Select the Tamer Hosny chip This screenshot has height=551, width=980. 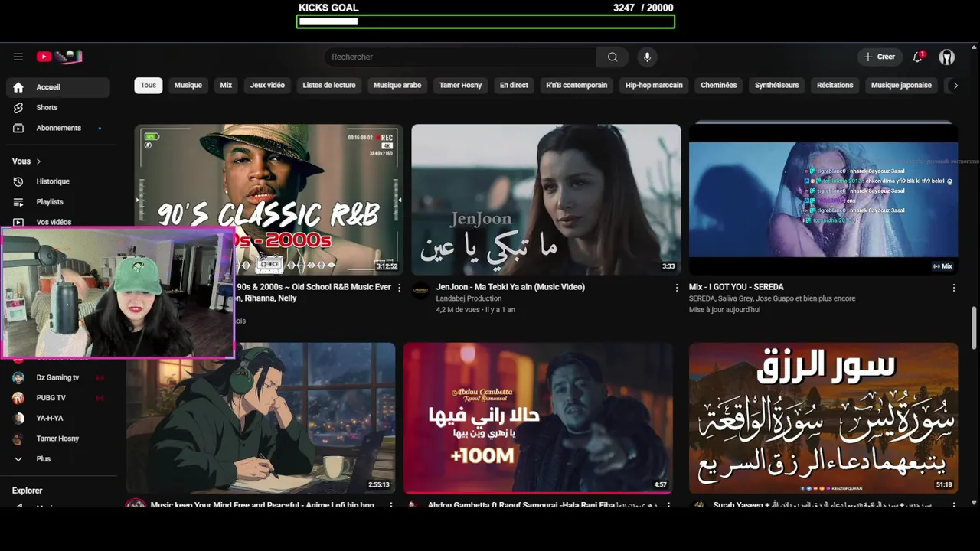click(x=460, y=86)
